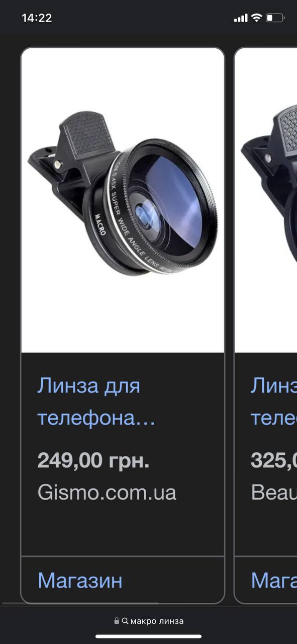Tap the 249,00 грн. price

[x=93, y=460]
